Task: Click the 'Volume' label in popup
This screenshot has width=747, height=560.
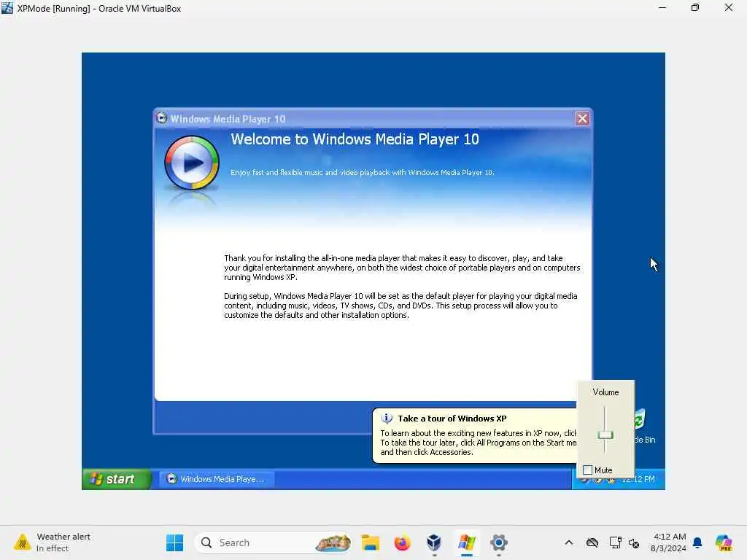Action: click(x=605, y=392)
